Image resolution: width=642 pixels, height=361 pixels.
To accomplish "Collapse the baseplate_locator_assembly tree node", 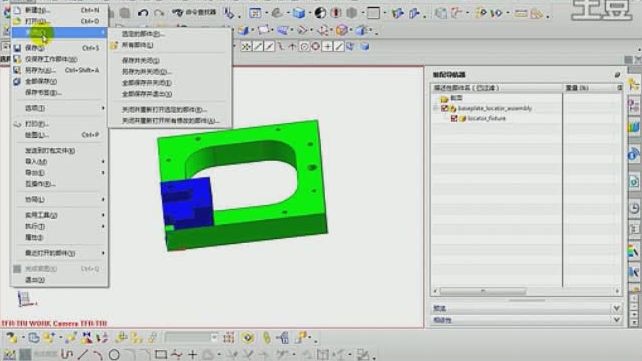I will pyautogui.click(x=436, y=108).
